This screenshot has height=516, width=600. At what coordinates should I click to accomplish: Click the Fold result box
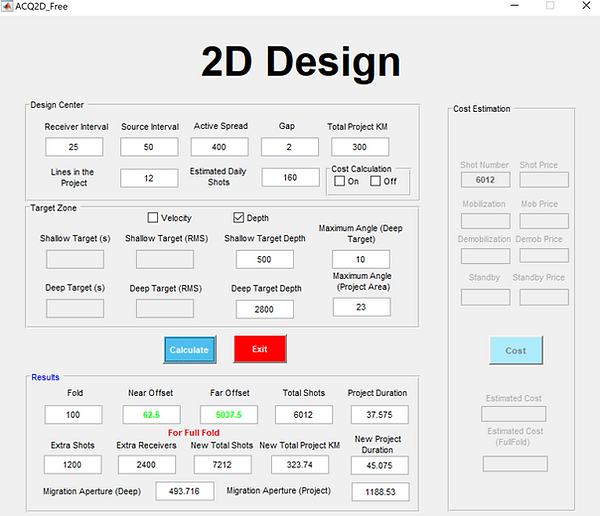pyautogui.click(x=73, y=415)
